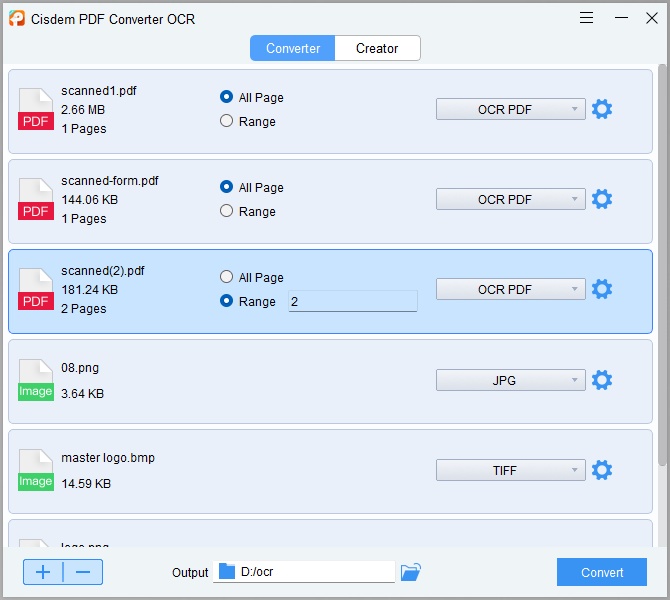The height and width of the screenshot is (600, 670).
Task: Click the PDF file icon of scanned1.pdf
Action: pyautogui.click(x=36, y=109)
